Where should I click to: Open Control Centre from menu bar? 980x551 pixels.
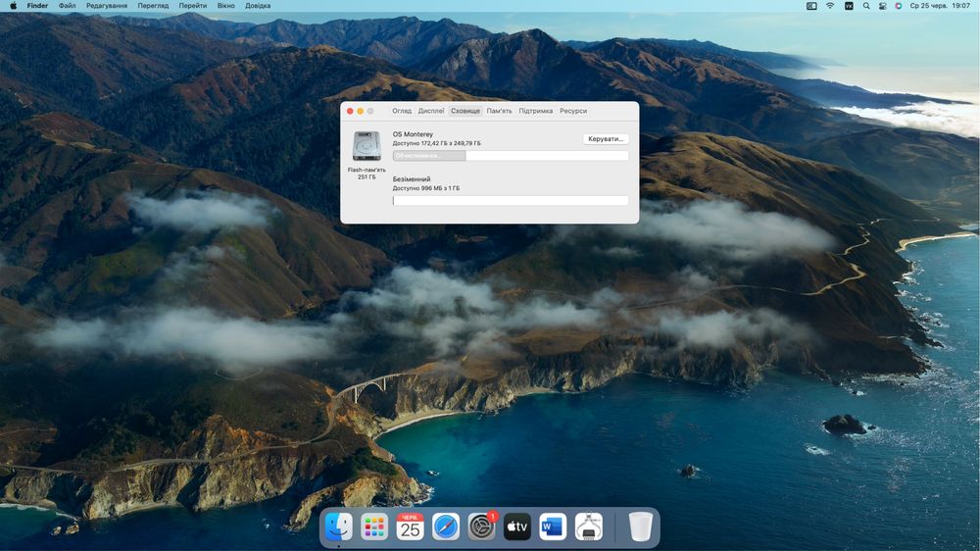(x=883, y=6)
